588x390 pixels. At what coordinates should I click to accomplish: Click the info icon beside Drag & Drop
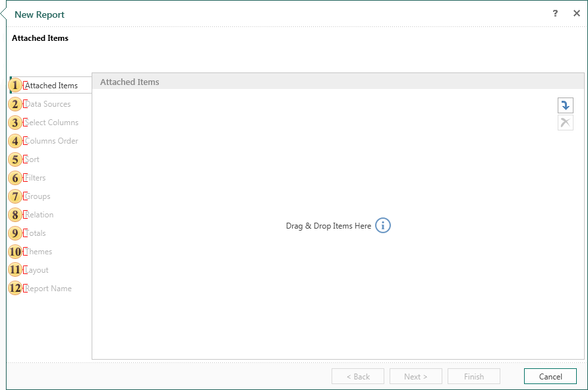[383, 226]
